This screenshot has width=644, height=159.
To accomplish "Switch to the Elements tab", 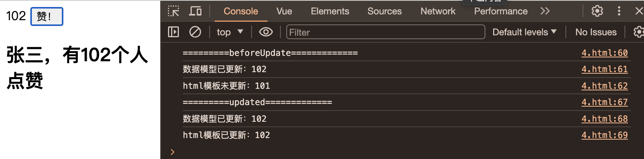I will point(330,11).
